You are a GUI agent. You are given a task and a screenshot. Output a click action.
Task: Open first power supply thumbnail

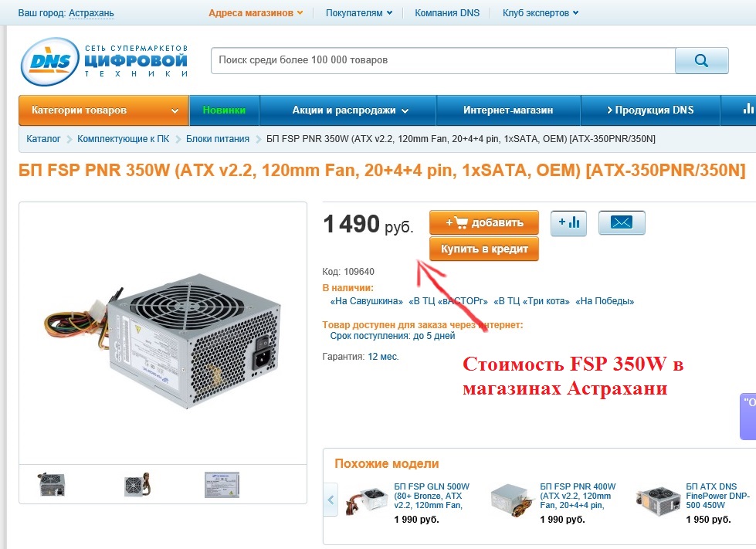click(52, 484)
